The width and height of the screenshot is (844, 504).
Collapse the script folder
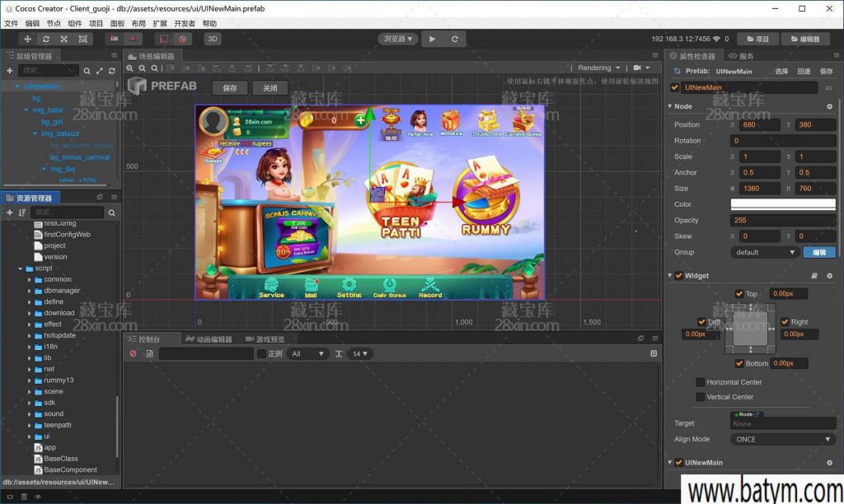[21, 268]
